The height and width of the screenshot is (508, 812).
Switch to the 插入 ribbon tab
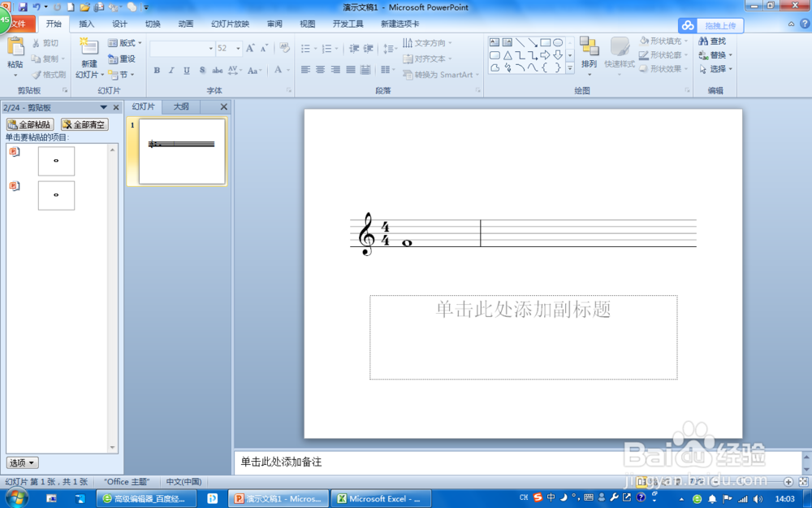(87, 24)
